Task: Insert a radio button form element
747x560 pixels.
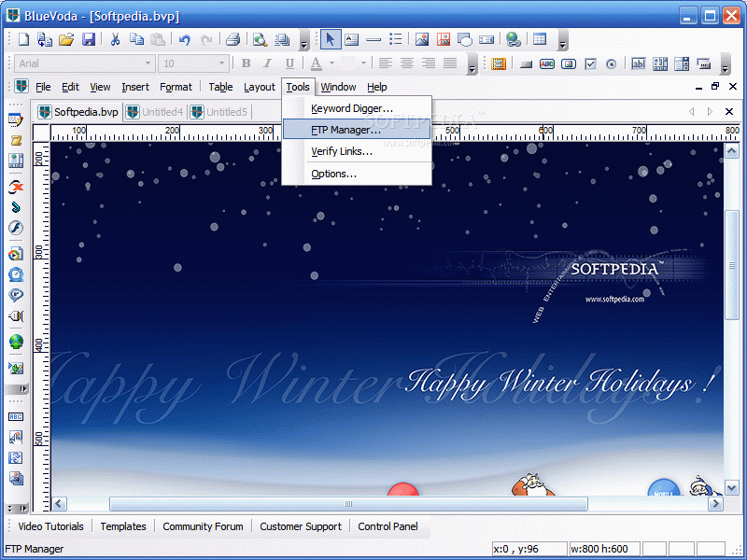Action: (x=612, y=63)
